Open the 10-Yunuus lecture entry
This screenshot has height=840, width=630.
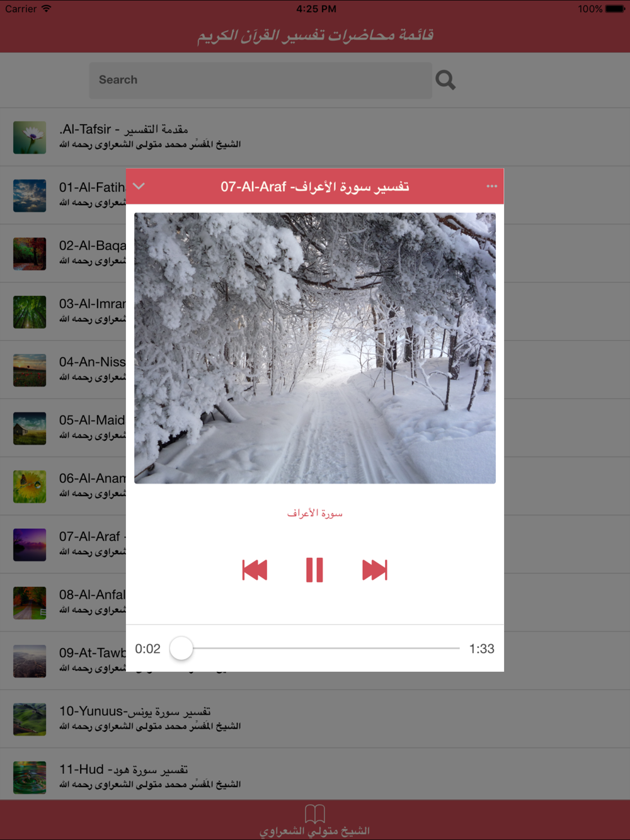pyautogui.click(x=315, y=719)
